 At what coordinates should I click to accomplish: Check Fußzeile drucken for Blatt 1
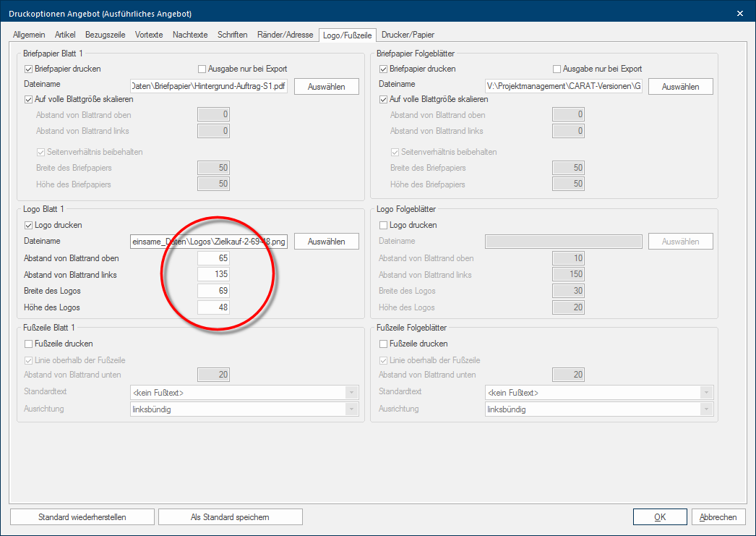click(29, 344)
